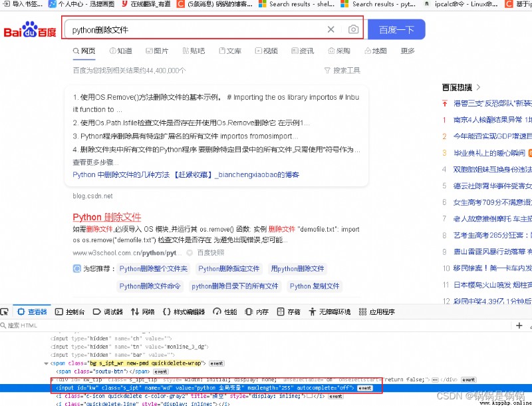
Task: Select the hidden input name="tn" node
Action: (x=129, y=347)
